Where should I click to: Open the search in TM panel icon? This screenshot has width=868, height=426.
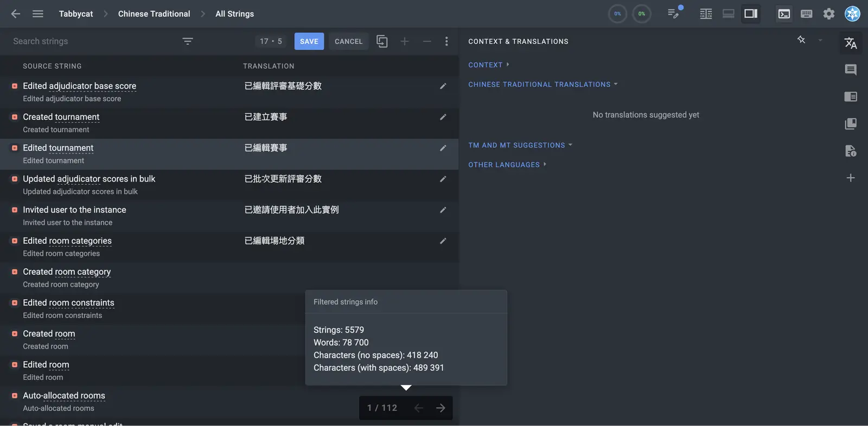pos(851,124)
